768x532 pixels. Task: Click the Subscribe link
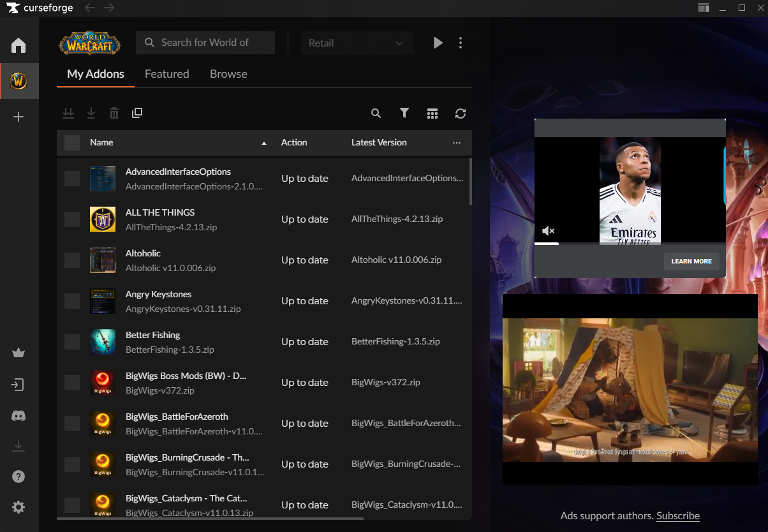[678, 516]
